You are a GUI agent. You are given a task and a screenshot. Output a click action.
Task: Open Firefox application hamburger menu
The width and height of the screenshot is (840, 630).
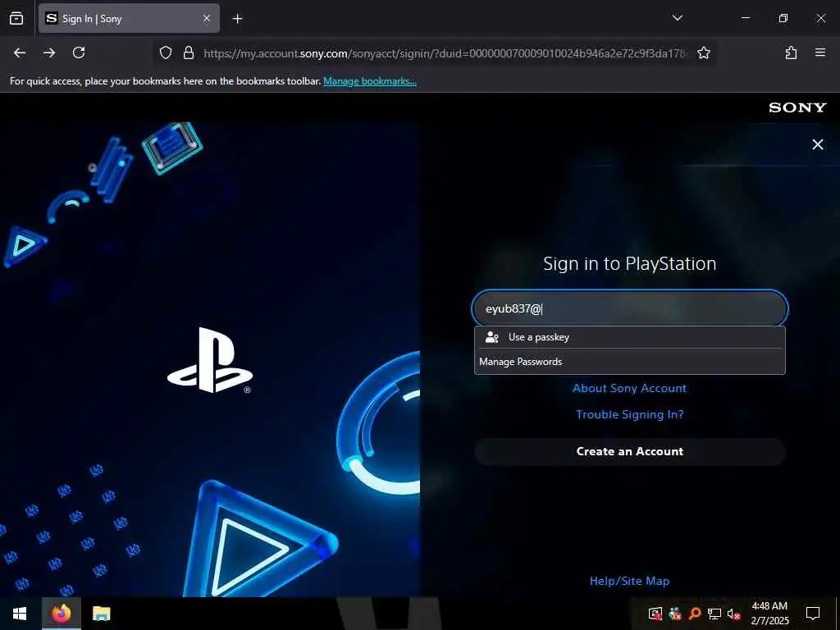point(820,52)
